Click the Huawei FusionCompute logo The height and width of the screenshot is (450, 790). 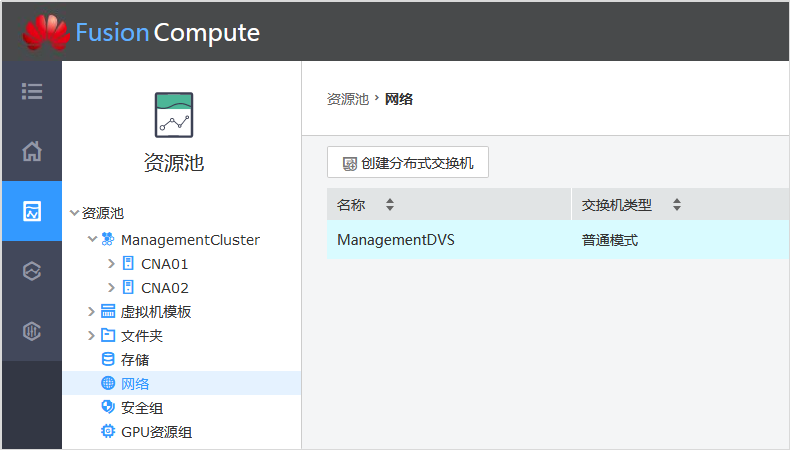tap(141, 32)
